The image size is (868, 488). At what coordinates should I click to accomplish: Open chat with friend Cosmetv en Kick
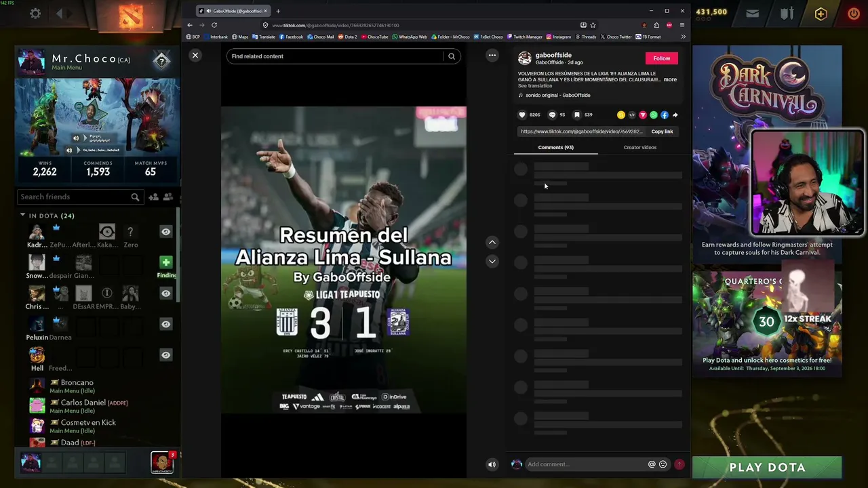[88, 426]
